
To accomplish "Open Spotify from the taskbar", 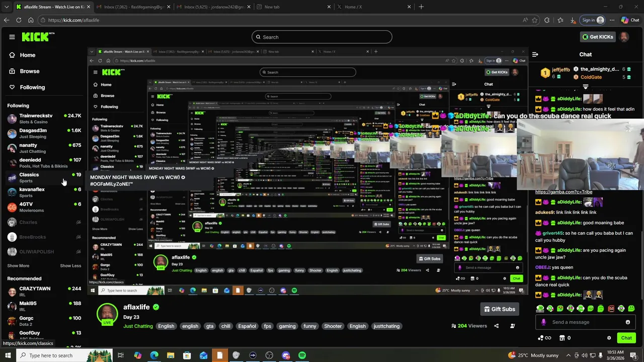I will 302,355.
